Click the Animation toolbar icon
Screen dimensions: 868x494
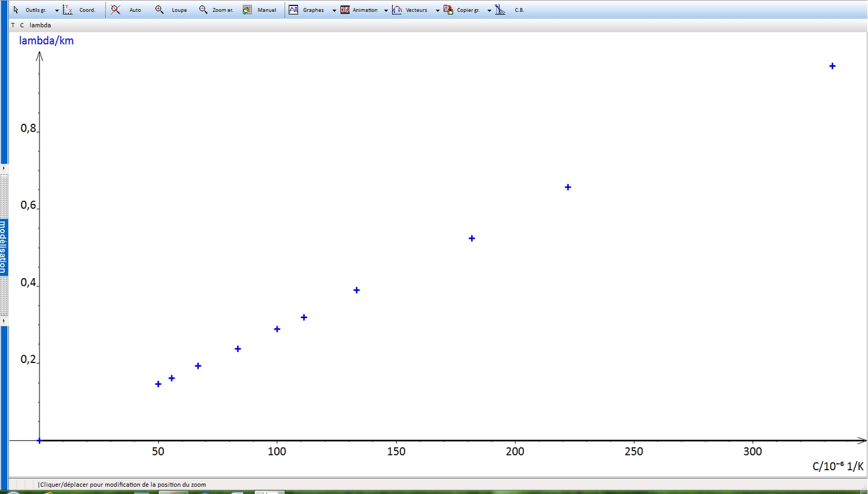click(345, 10)
